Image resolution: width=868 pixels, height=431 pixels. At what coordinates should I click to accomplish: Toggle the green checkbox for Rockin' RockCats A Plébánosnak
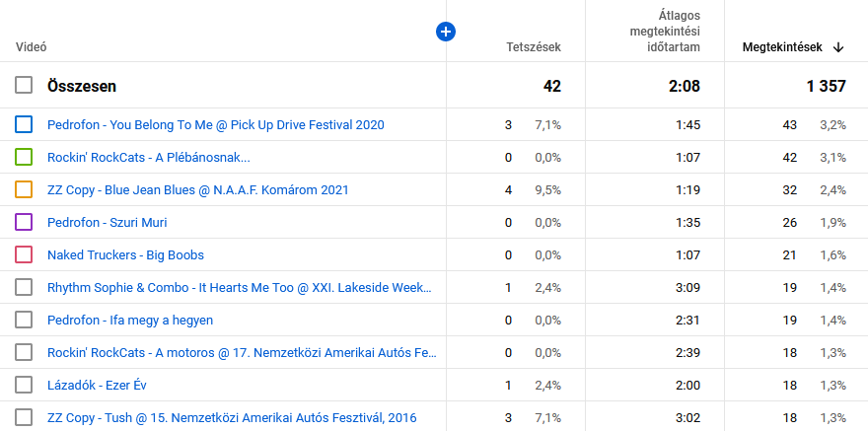(x=24, y=158)
